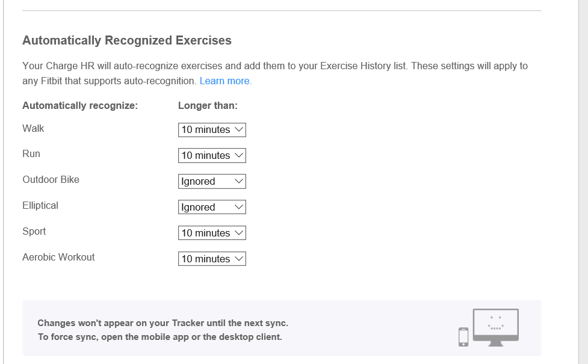The image size is (588, 364).
Task: Click the Automatically Recognized Exercises heading
Action: pyautogui.click(x=127, y=41)
